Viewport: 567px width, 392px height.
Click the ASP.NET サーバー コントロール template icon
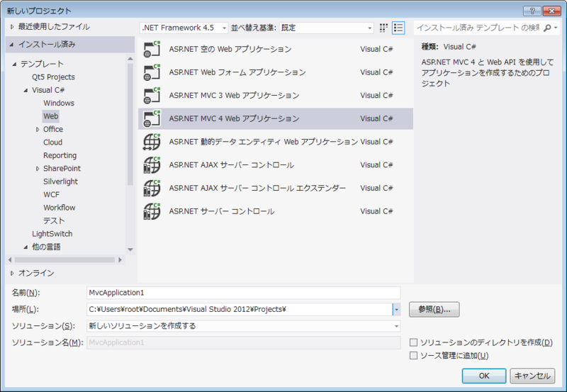152,211
